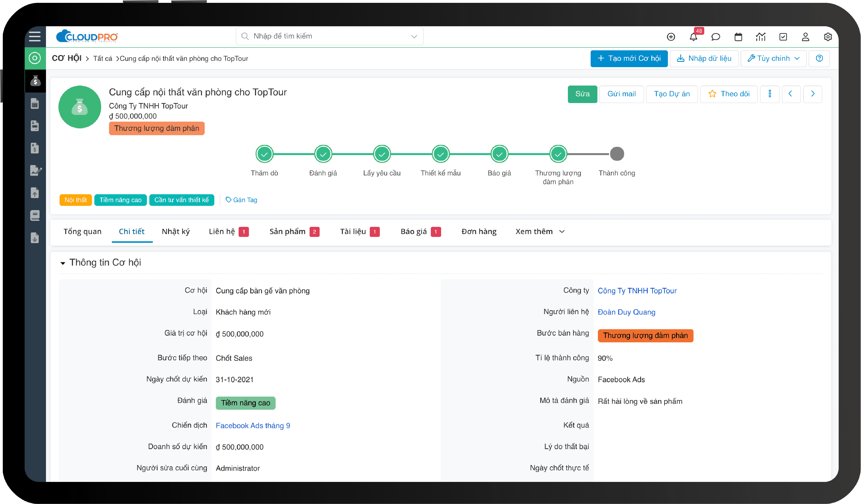This screenshot has height=504, width=861.
Task: Toggle Theo dõi star to follow
Action: (x=729, y=94)
